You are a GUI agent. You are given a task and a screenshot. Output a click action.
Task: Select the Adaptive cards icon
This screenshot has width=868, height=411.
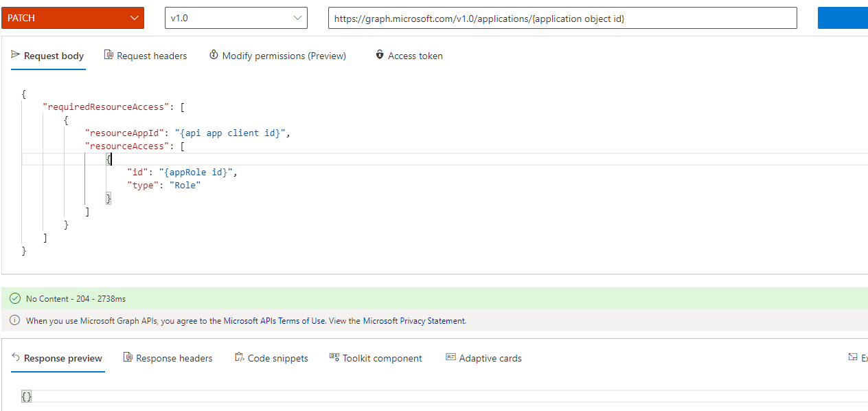pyautogui.click(x=451, y=357)
